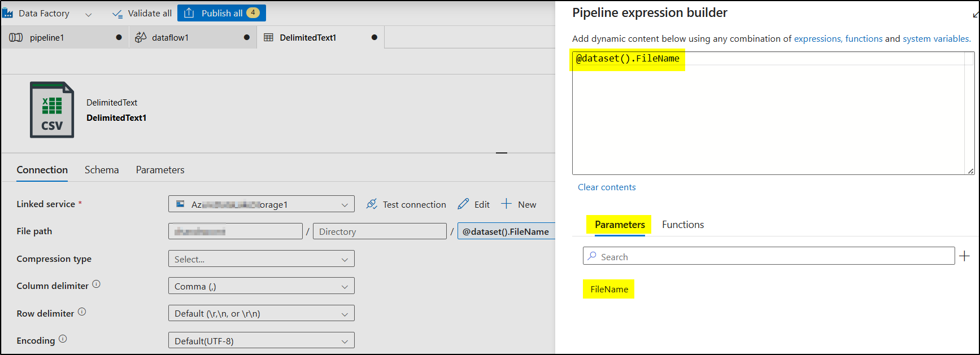Click the file system path field
980x355 pixels.
(236, 231)
